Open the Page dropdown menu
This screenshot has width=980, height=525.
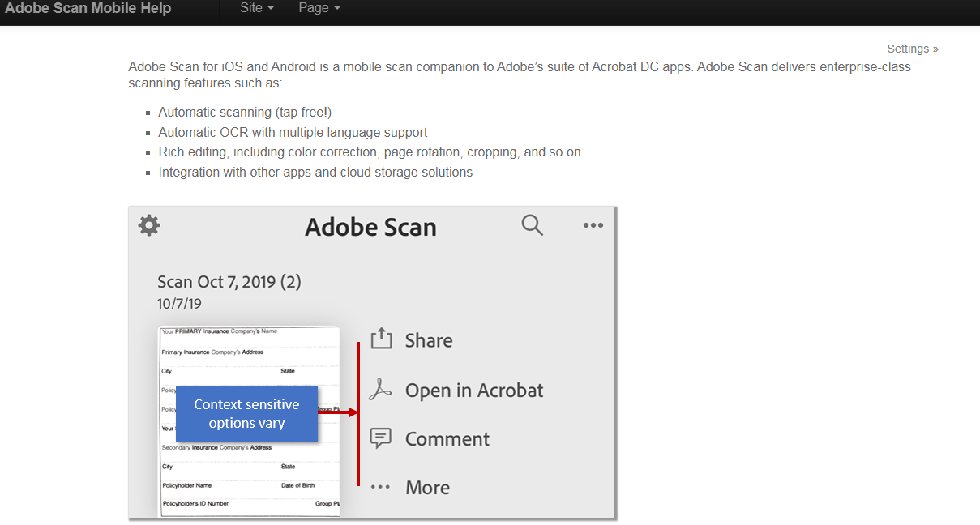[x=319, y=8]
